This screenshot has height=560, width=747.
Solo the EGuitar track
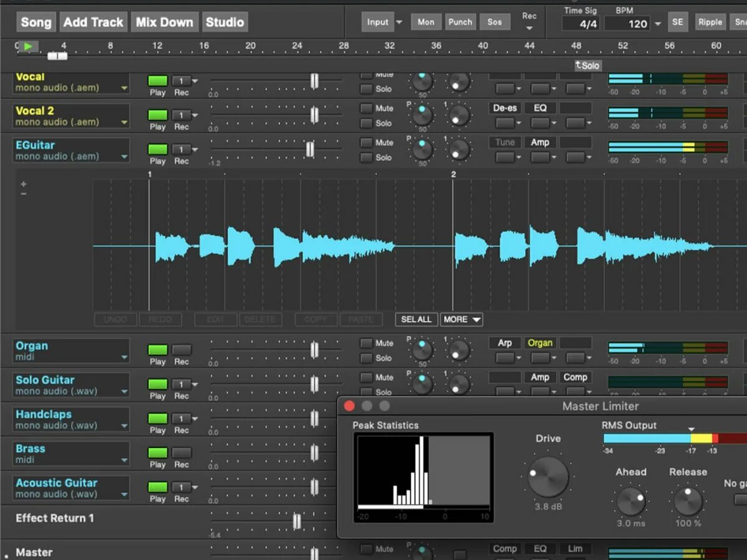366,157
